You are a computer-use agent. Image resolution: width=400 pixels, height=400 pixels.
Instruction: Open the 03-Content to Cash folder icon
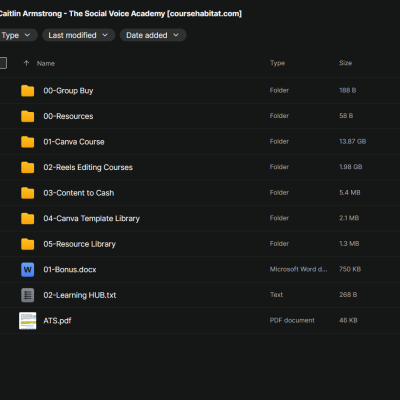(x=27, y=193)
